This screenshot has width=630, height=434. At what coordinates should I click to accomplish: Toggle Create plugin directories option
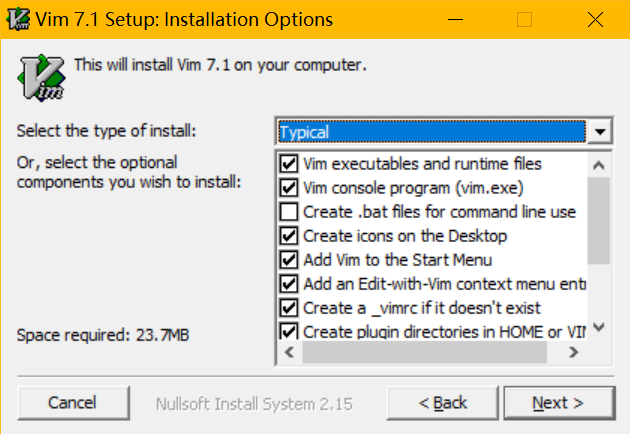tap(289, 331)
